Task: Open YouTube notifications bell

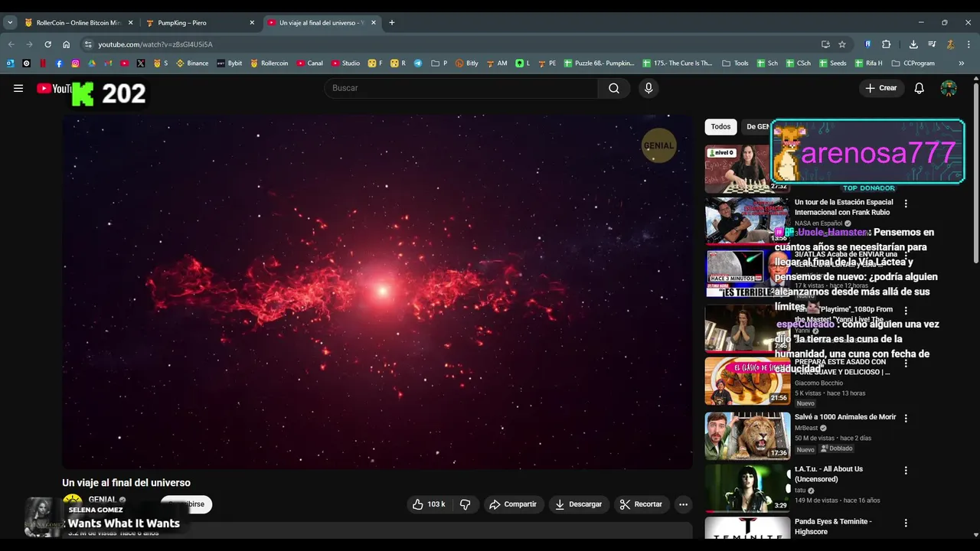Action: click(920, 88)
